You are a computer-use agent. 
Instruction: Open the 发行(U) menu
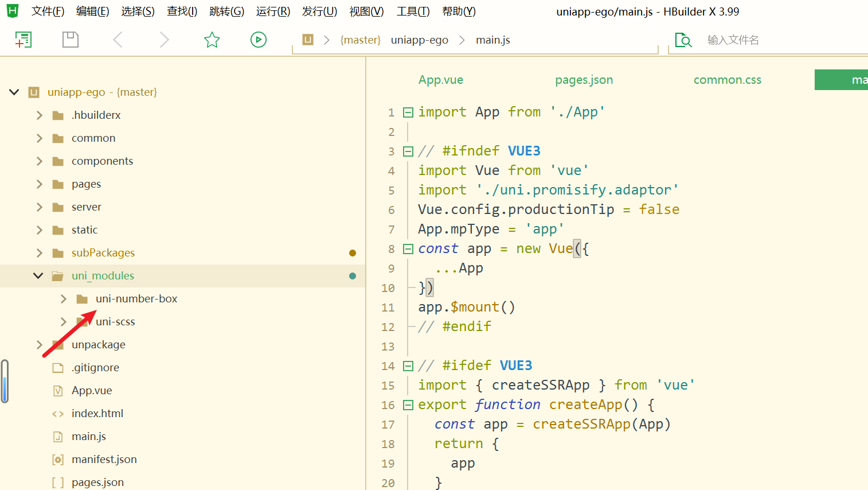coord(319,11)
